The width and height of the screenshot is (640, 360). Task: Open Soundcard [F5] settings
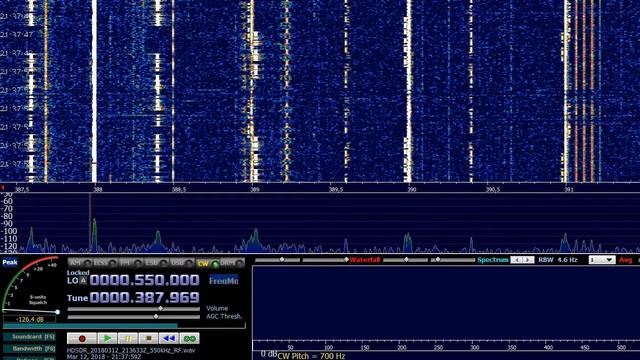point(29,337)
